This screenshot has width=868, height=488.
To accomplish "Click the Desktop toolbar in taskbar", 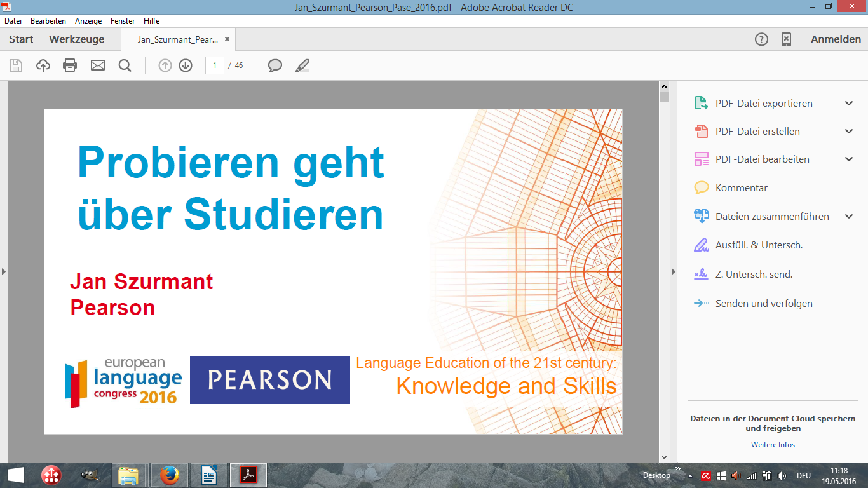I will point(656,475).
